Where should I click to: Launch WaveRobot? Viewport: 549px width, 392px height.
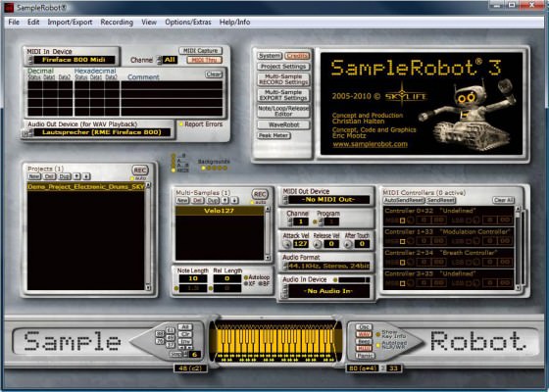click(x=283, y=124)
